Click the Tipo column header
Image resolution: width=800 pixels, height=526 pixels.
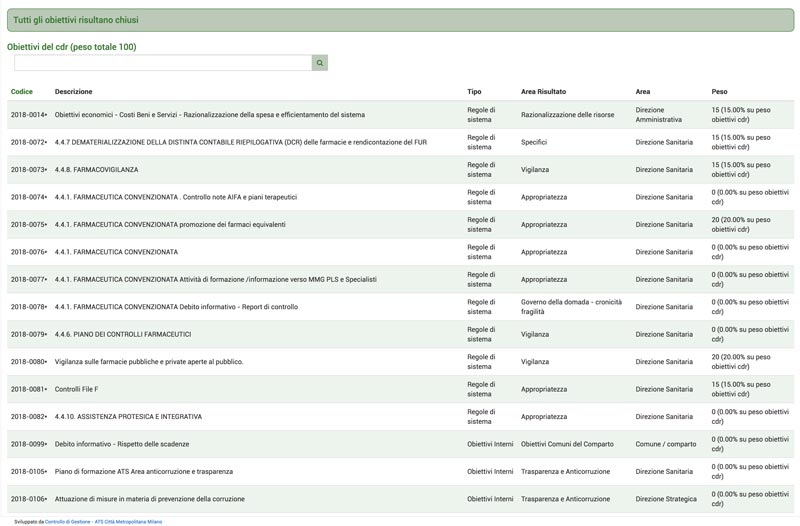474,91
